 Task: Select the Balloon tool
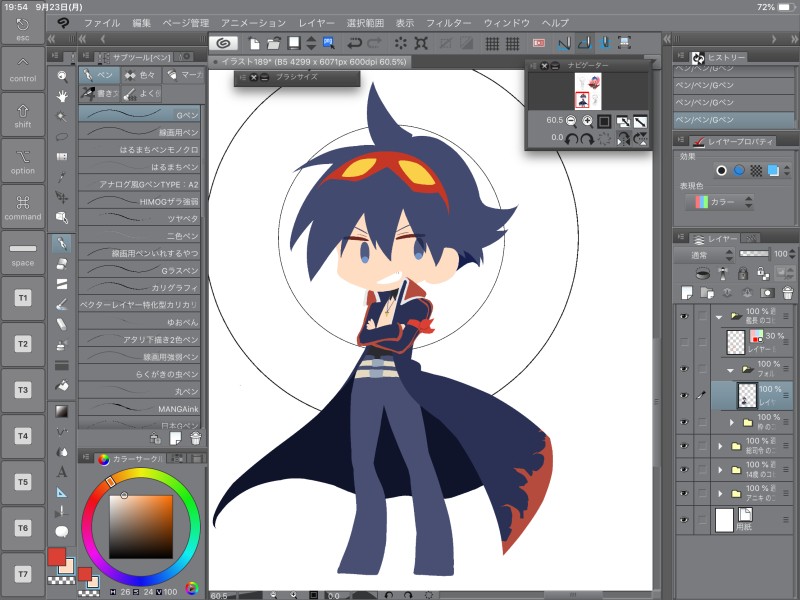click(x=62, y=532)
